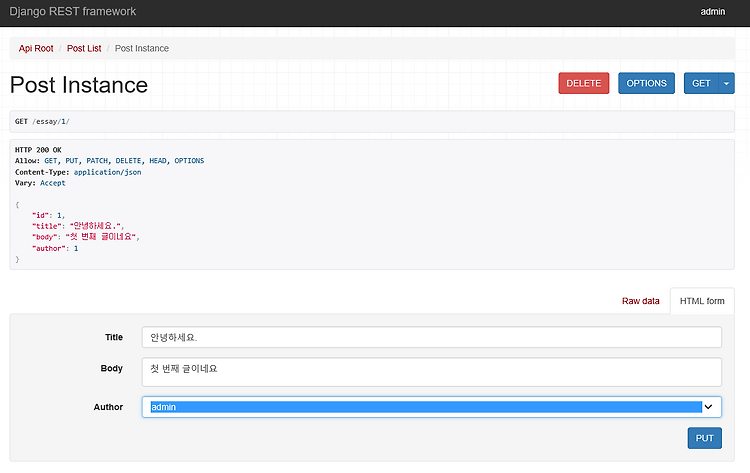Expand the Author select dropdown
This screenshot has width=750, height=473.
[431, 407]
